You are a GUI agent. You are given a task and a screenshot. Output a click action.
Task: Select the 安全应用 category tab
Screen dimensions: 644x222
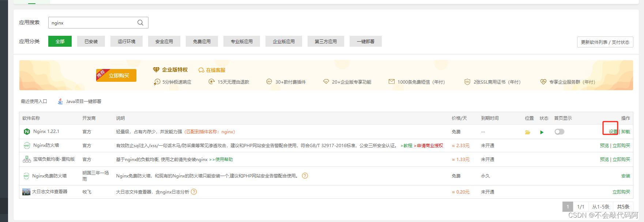(x=164, y=41)
